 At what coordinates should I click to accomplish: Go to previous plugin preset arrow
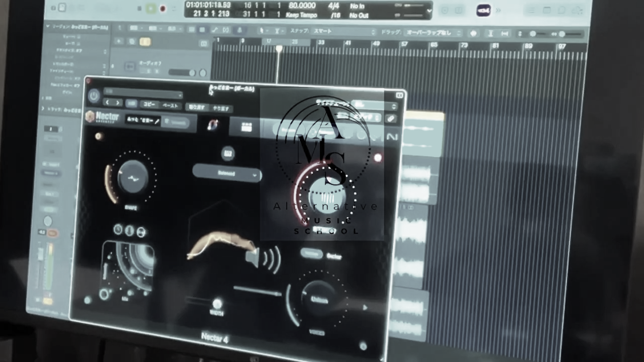click(x=107, y=102)
